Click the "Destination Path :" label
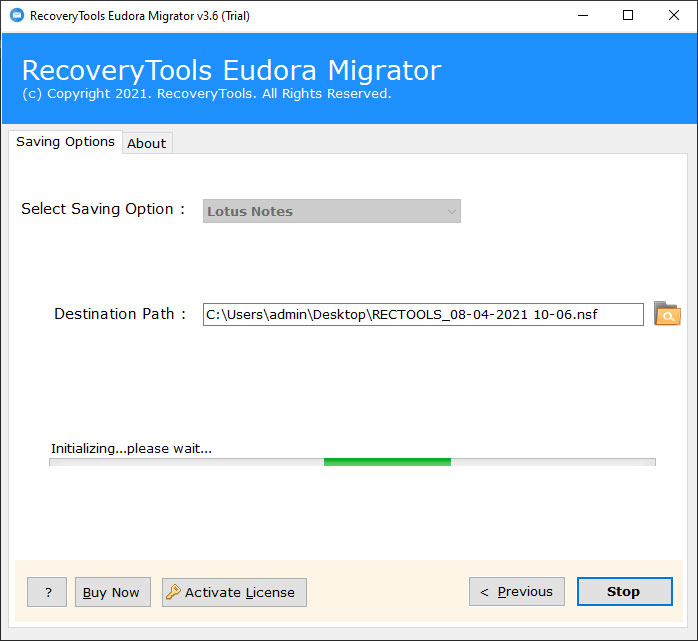The width and height of the screenshot is (698, 641). coord(120,314)
